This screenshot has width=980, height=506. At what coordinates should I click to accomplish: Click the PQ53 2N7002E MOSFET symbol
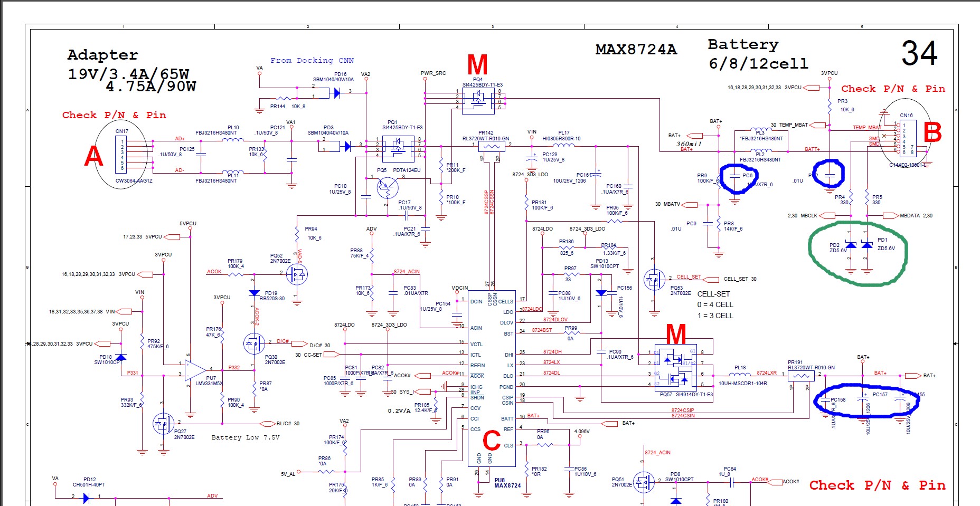tap(654, 280)
